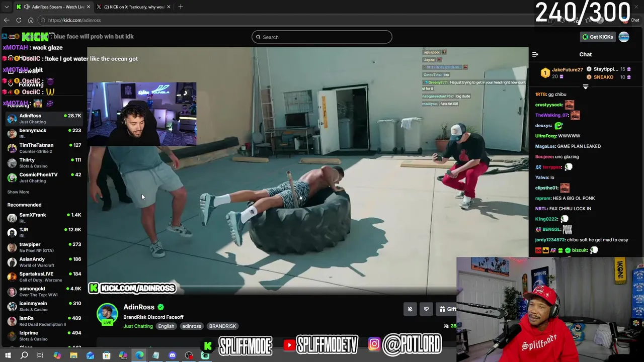
Task: Switch to the AdinRoss Stream tab
Action: (x=53, y=7)
